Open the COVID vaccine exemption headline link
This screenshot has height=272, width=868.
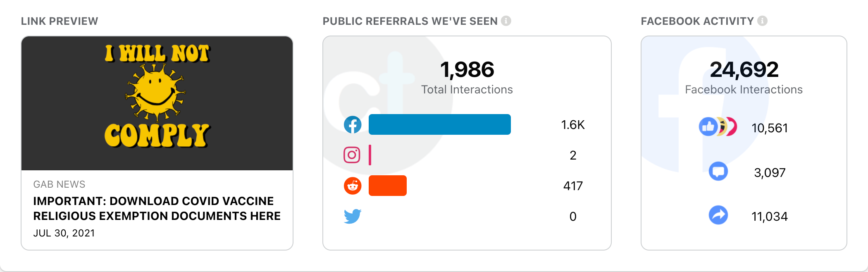click(157, 208)
